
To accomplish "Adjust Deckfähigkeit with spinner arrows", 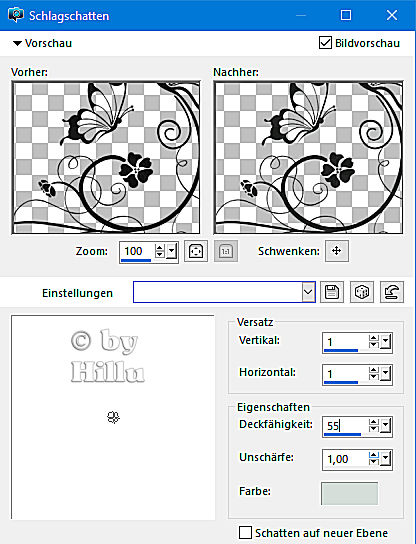I will (374, 425).
